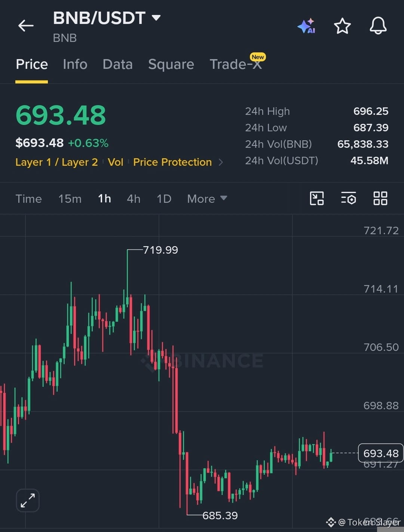
Task: Tap the 24h High value 696.25
Action: tap(371, 111)
